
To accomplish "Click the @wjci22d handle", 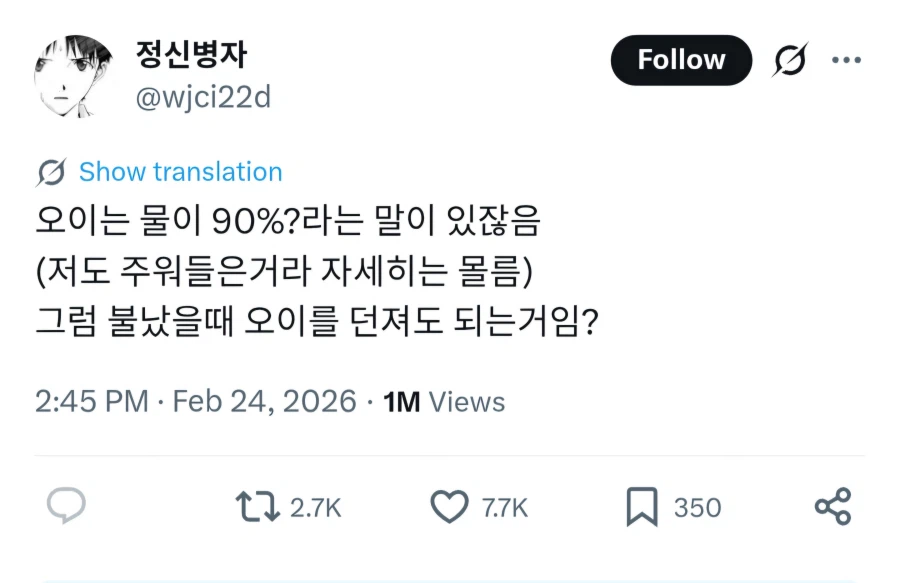I will click(x=203, y=98).
